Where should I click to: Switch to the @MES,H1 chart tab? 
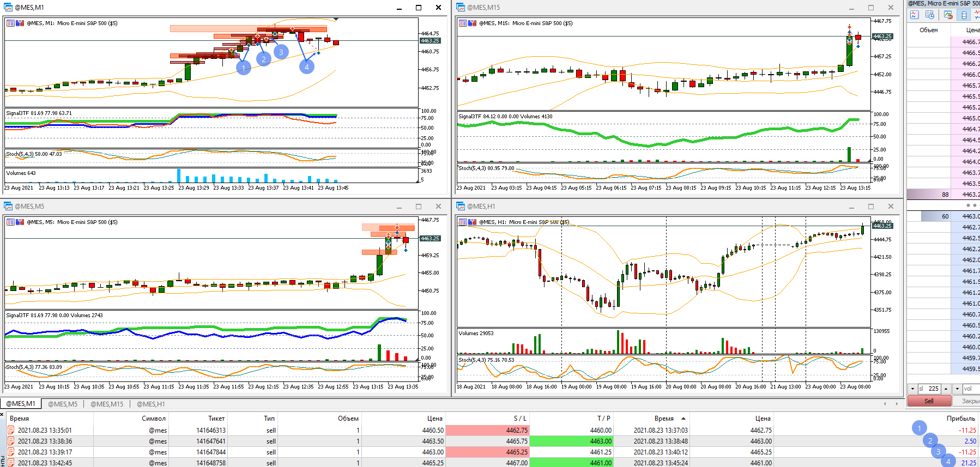150,404
